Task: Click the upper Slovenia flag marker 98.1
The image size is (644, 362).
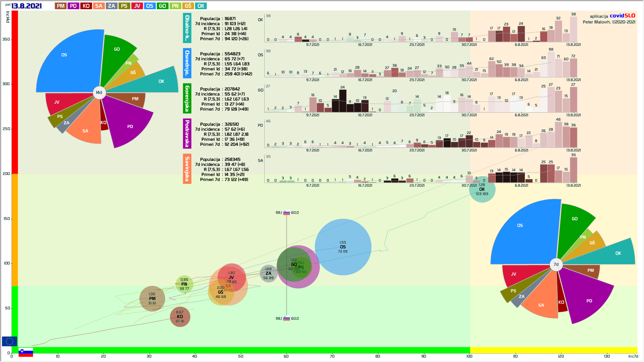Action: coord(286,213)
